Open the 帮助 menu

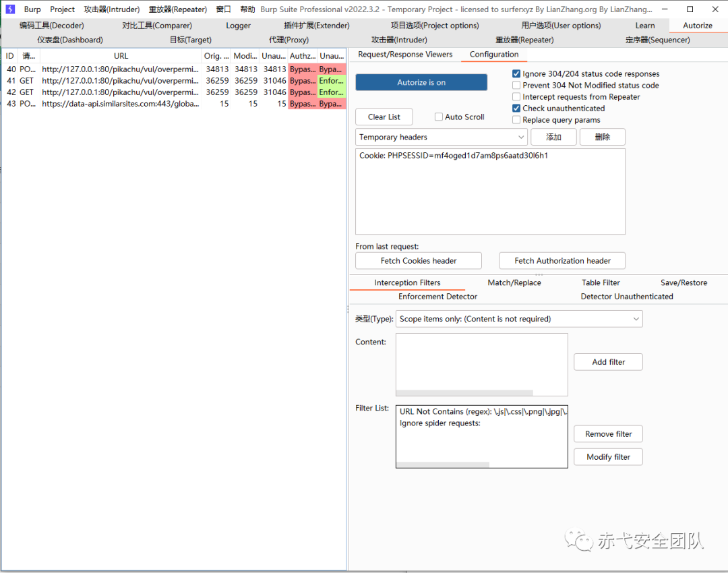pyautogui.click(x=247, y=9)
